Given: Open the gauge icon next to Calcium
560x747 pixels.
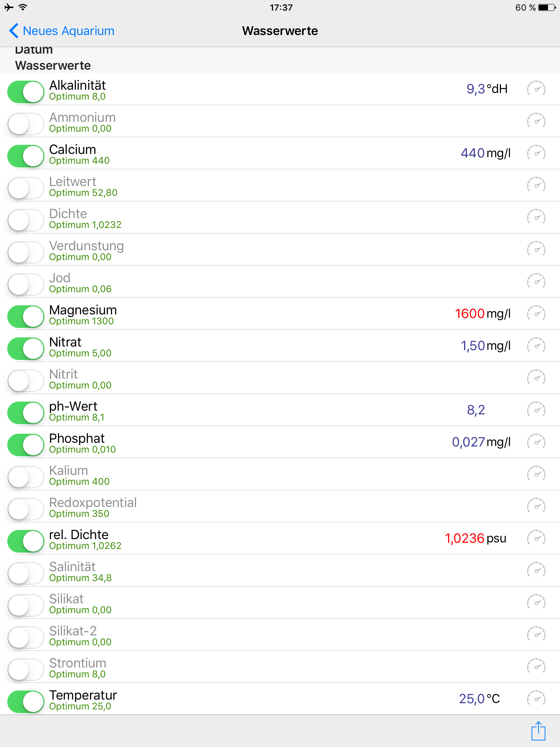Looking at the screenshot, I should coord(536,153).
